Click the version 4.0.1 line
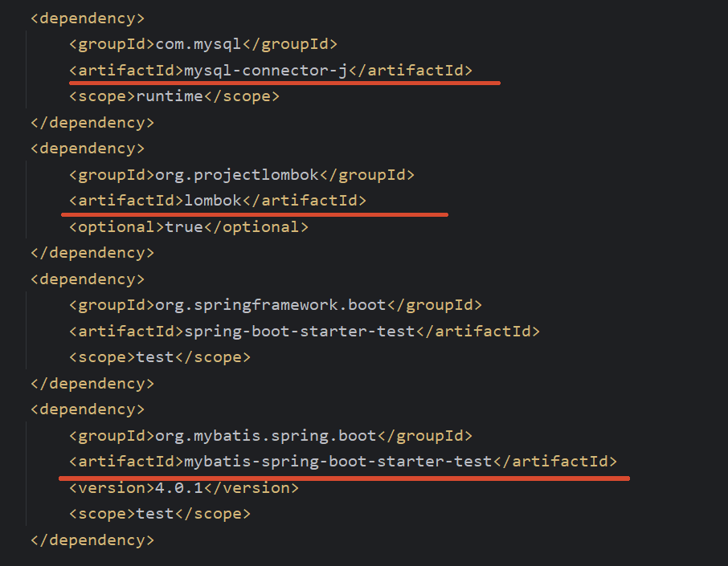 [x=184, y=488]
